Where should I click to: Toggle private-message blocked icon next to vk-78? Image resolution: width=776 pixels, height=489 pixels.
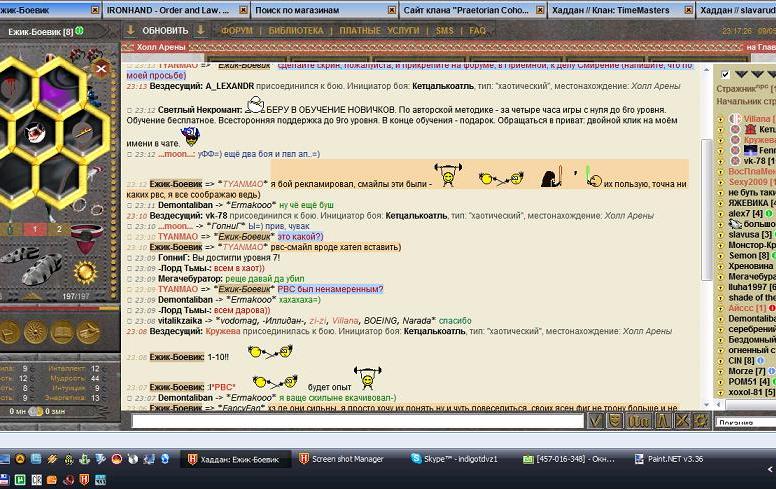pos(735,160)
